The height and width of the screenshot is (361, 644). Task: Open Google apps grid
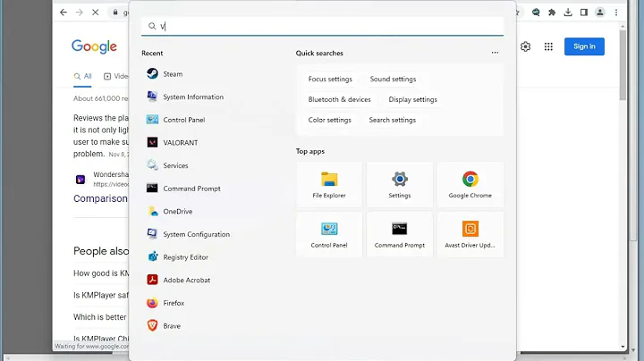pyautogui.click(x=548, y=46)
